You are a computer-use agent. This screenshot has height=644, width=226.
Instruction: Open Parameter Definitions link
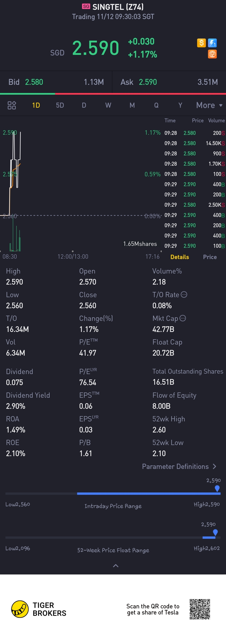tap(179, 466)
